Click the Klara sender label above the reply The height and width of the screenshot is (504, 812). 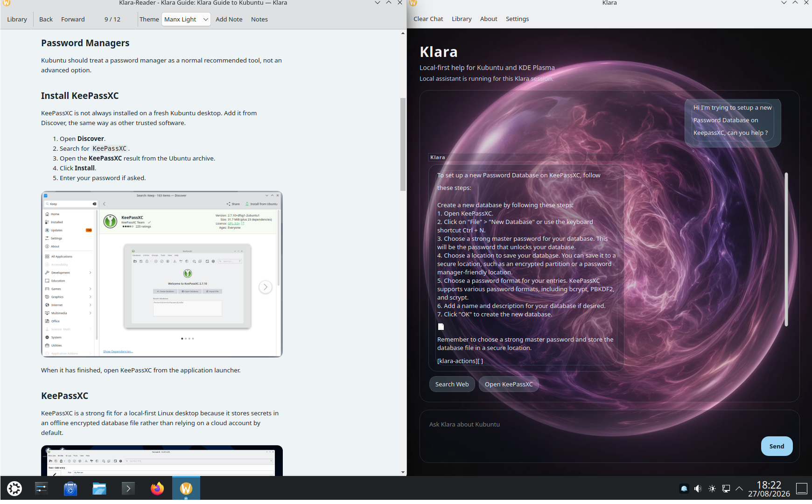438,157
